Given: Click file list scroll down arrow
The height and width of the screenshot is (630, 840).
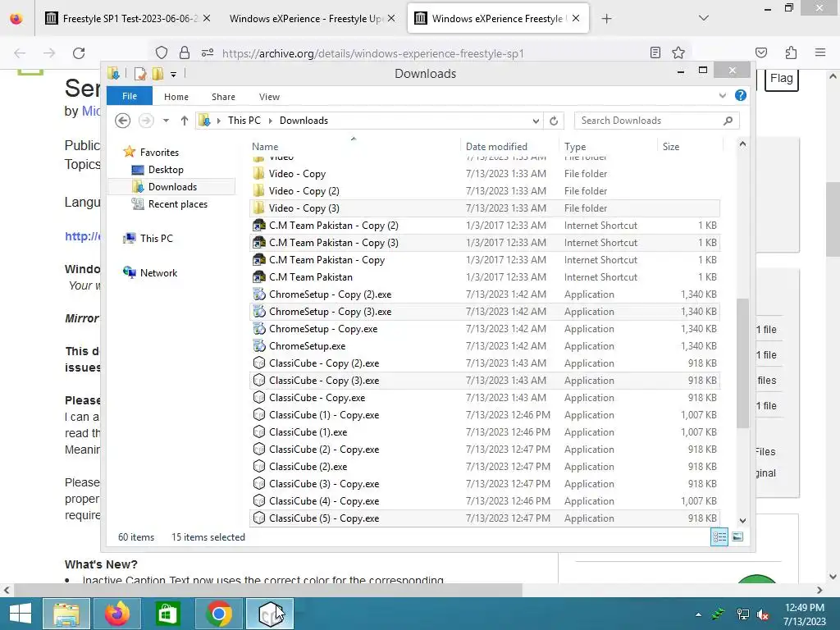Looking at the screenshot, I should [742, 520].
